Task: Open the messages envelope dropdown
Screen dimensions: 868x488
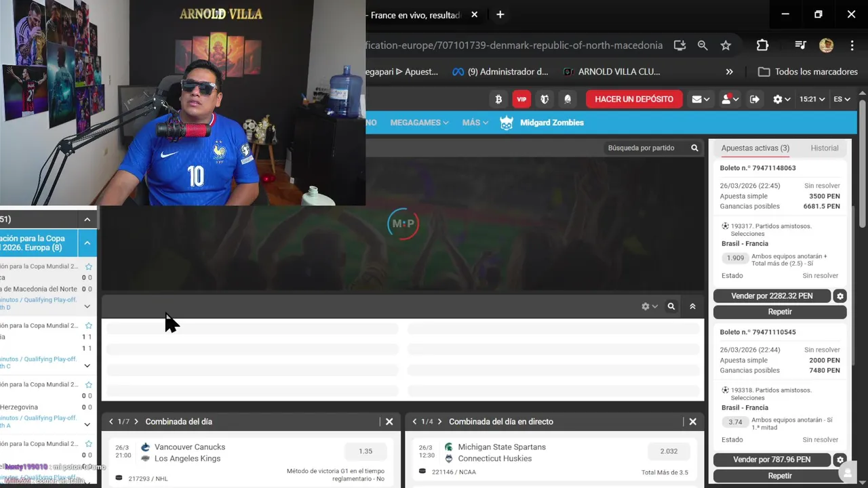Action: point(701,99)
